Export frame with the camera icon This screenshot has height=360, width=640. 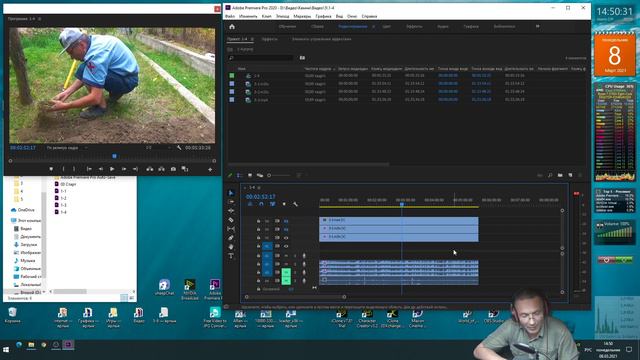pyautogui.click(x=173, y=169)
